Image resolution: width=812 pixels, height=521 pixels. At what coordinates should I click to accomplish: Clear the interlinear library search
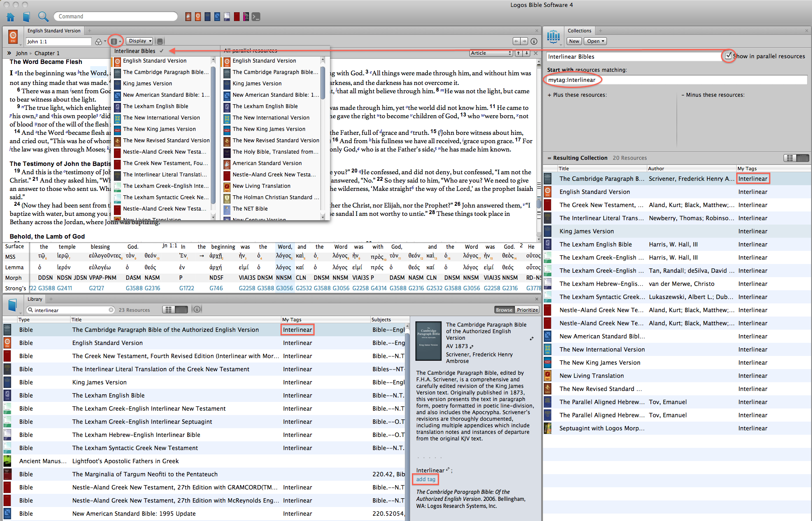[x=111, y=310]
